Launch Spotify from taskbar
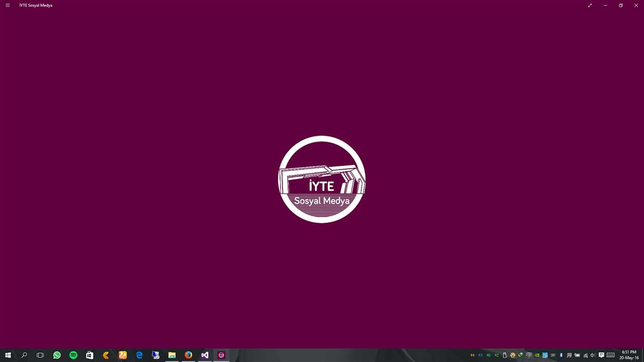Viewport: 644px width, 362px height. (x=73, y=355)
